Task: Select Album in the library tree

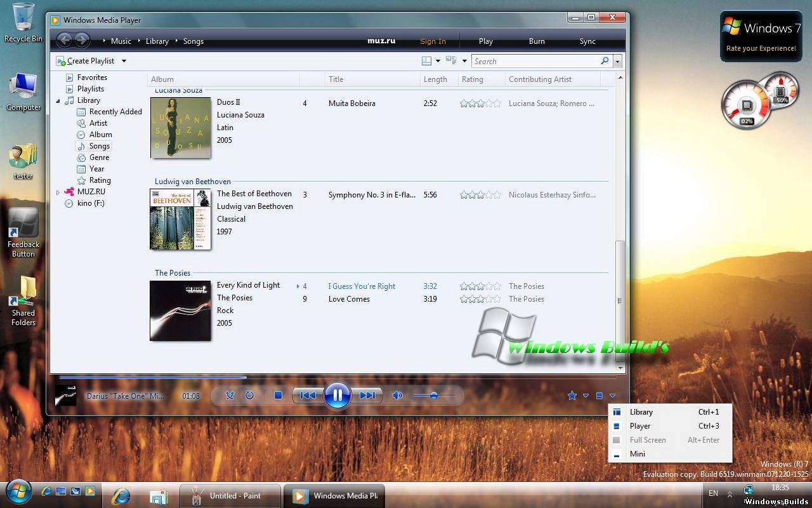Action: click(100, 135)
